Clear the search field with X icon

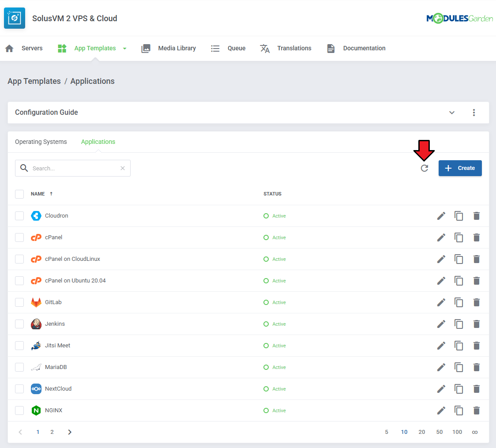[123, 168]
